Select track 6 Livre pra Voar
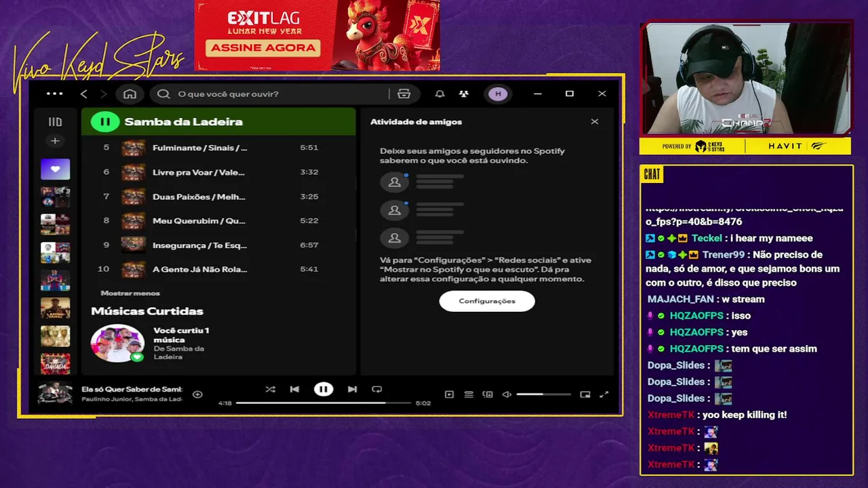Screen dimensions: 868x488 [218, 172]
